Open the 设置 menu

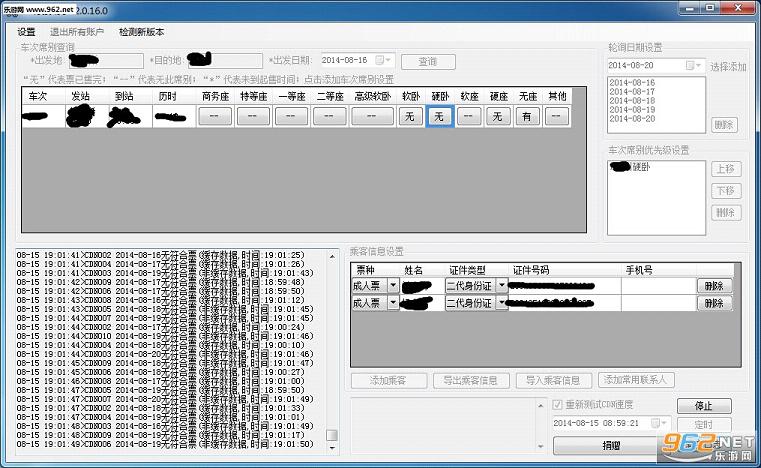point(26,32)
